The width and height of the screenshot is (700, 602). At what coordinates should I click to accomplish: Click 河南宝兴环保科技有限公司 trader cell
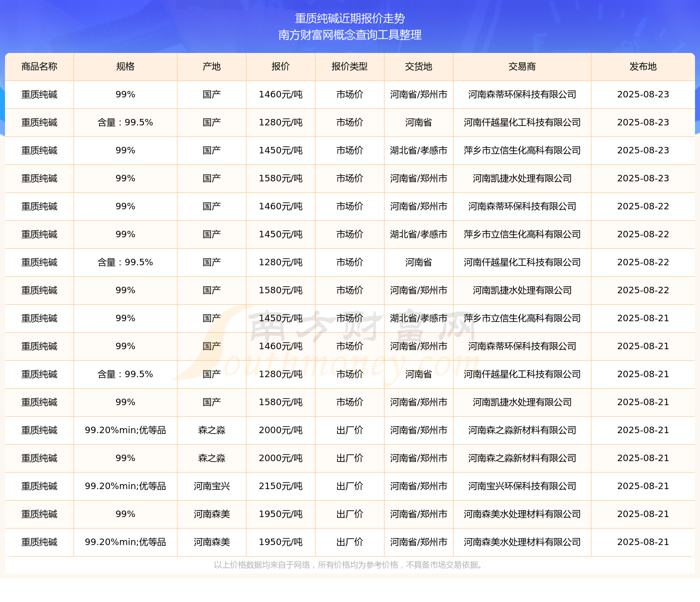522,486
